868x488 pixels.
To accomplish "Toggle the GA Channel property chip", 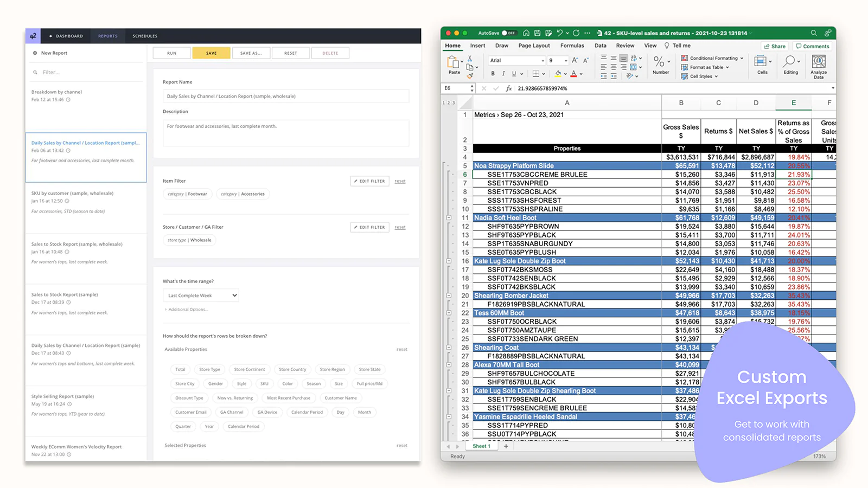I will pos(232,412).
